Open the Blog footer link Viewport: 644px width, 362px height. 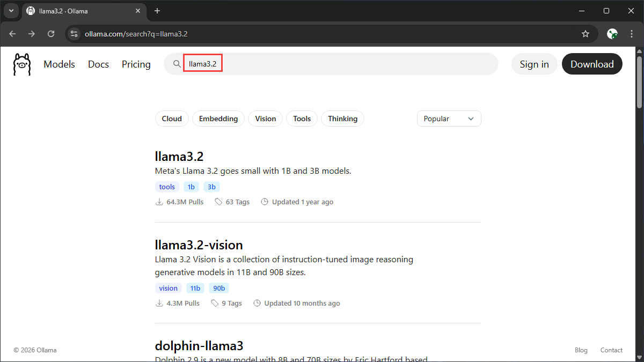pyautogui.click(x=581, y=350)
